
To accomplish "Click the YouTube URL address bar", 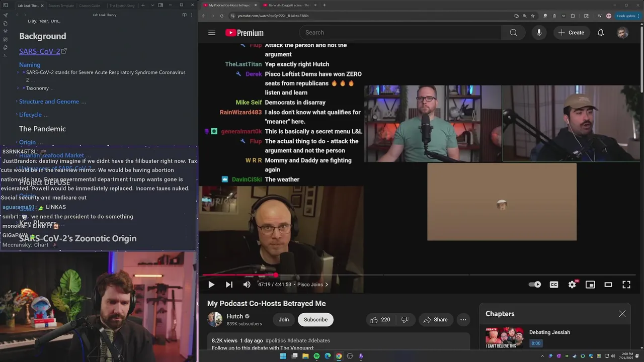I will [372, 16].
